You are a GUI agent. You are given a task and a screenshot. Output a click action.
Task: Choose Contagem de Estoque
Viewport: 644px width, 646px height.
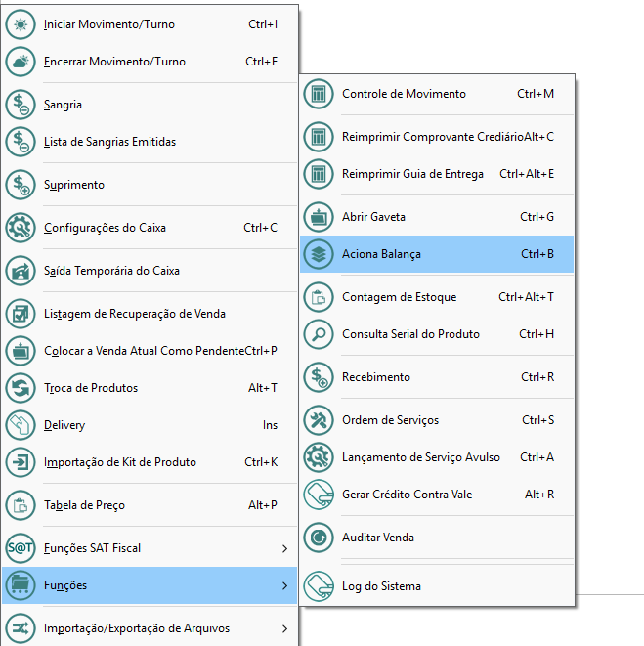pyautogui.click(x=399, y=297)
